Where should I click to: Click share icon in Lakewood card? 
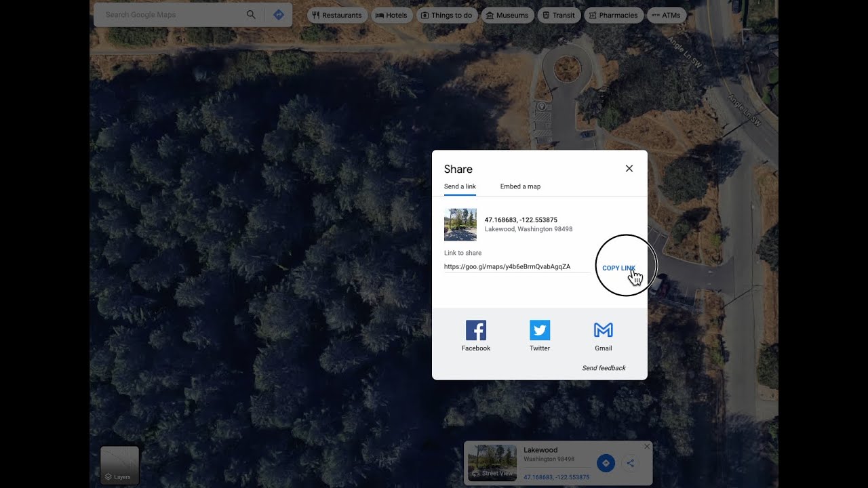pos(630,464)
